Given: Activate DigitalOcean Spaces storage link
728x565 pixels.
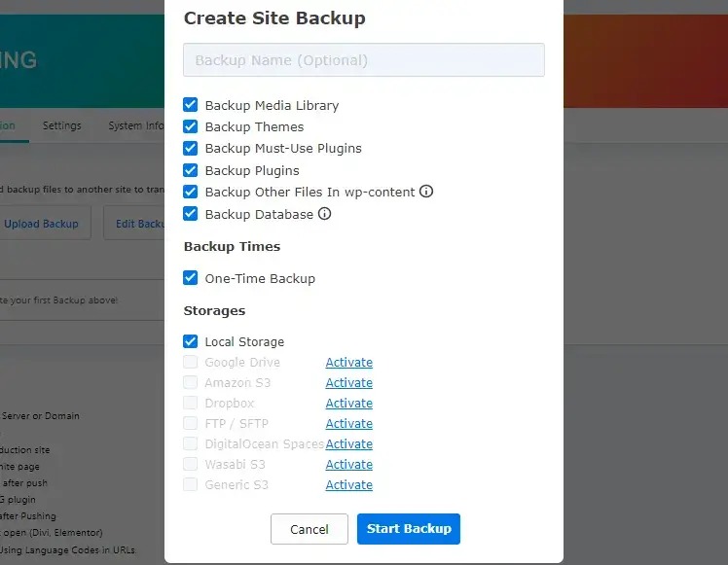Looking at the screenshot, I should coord(349,443).
